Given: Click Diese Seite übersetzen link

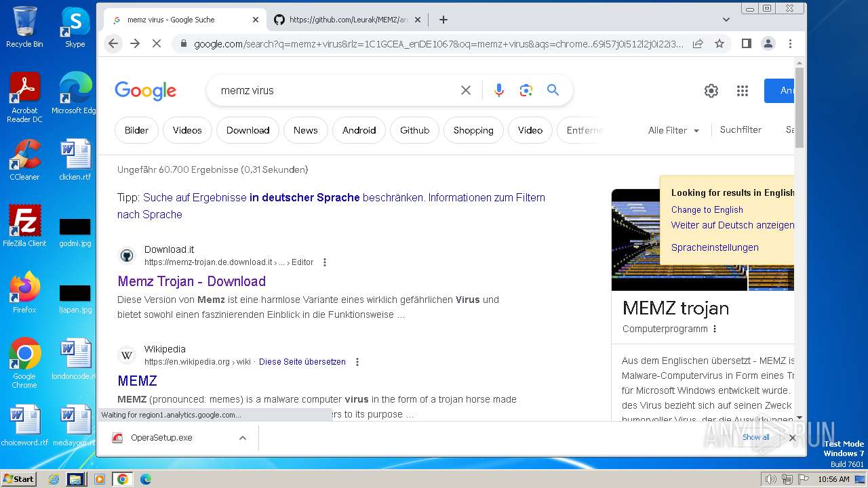Looking at the screenshot, I should coord(302,362).
